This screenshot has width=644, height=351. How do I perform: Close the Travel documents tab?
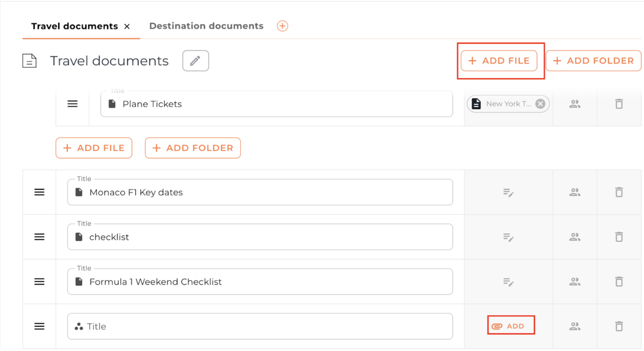click(x=127, y=27)
